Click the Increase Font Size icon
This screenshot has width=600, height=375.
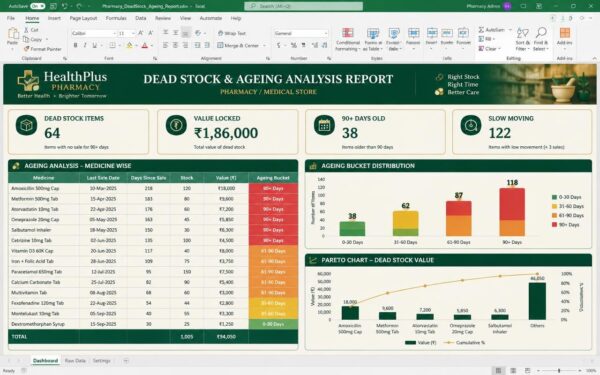pyautogui.click(x=141, y=33)
